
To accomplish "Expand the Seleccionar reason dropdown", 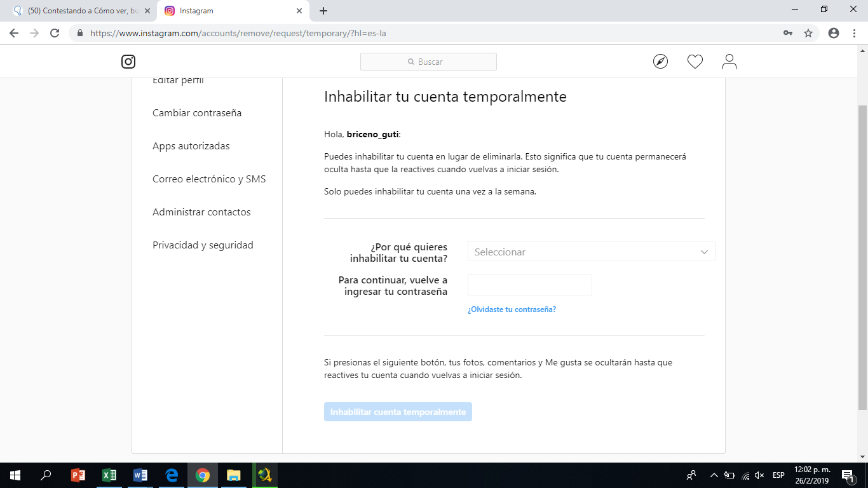I will (592, 252).
